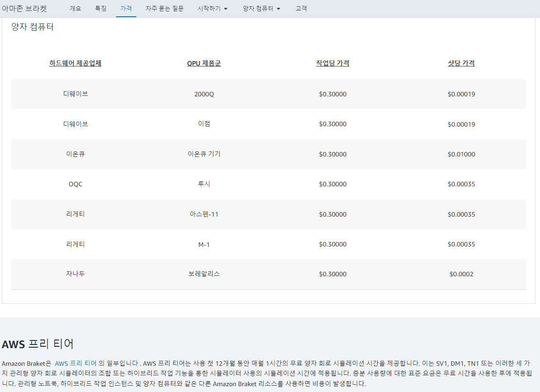Select the 가격 tab
This screenshot has height=392, width=540.
click(x=126, y=8)
